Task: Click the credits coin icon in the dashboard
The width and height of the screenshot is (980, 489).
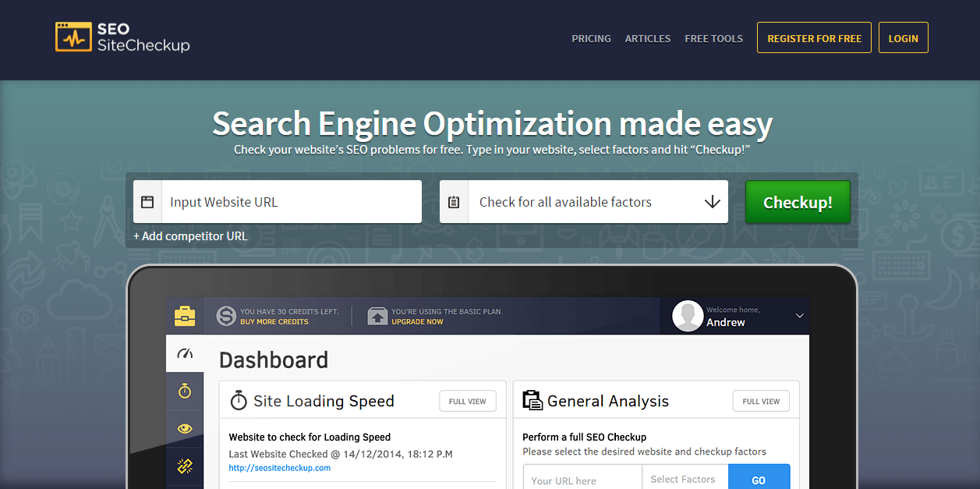Action: 226,316
